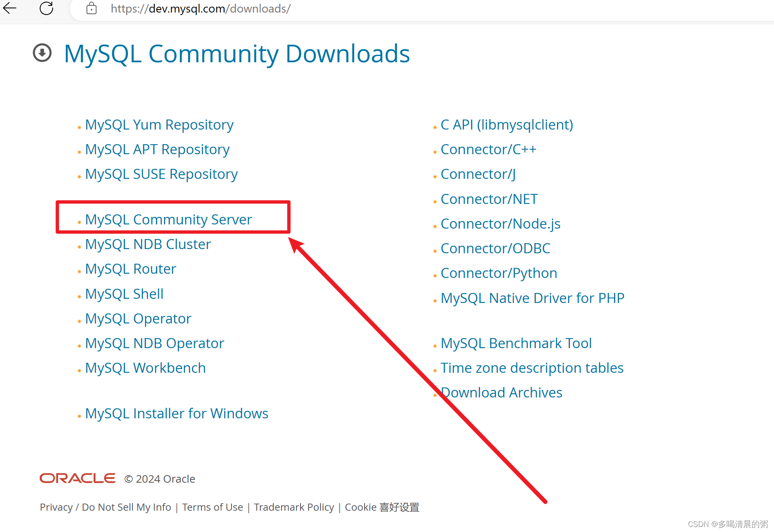Open Trademark Policy footer link
This screenshot has height=532, width=774.
tap(294, 507)
